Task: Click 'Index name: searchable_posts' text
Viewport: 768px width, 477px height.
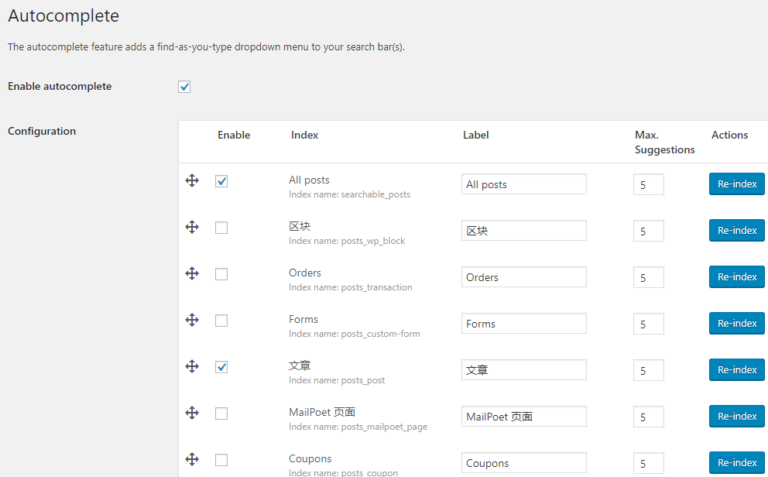Action: (349, 194)
